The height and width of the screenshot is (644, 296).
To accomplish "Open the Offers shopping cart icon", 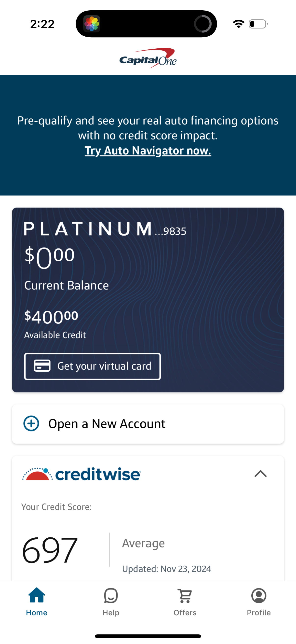I will [185, 596].
